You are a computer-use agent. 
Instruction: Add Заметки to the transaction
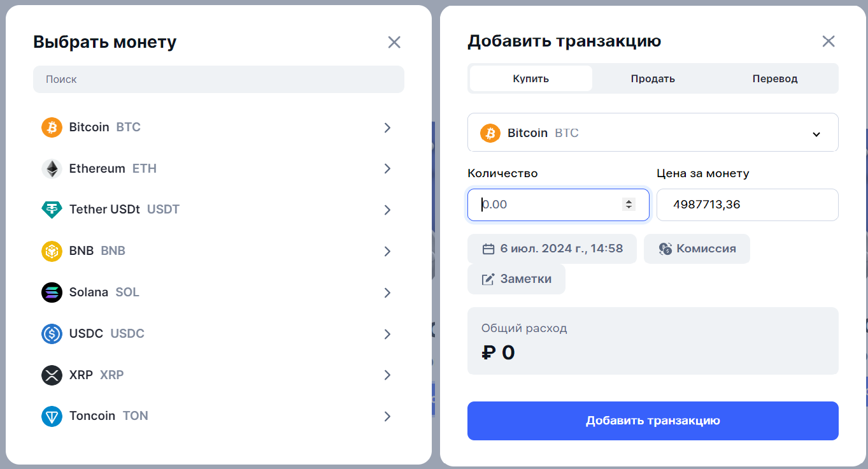tap(516, 279)
